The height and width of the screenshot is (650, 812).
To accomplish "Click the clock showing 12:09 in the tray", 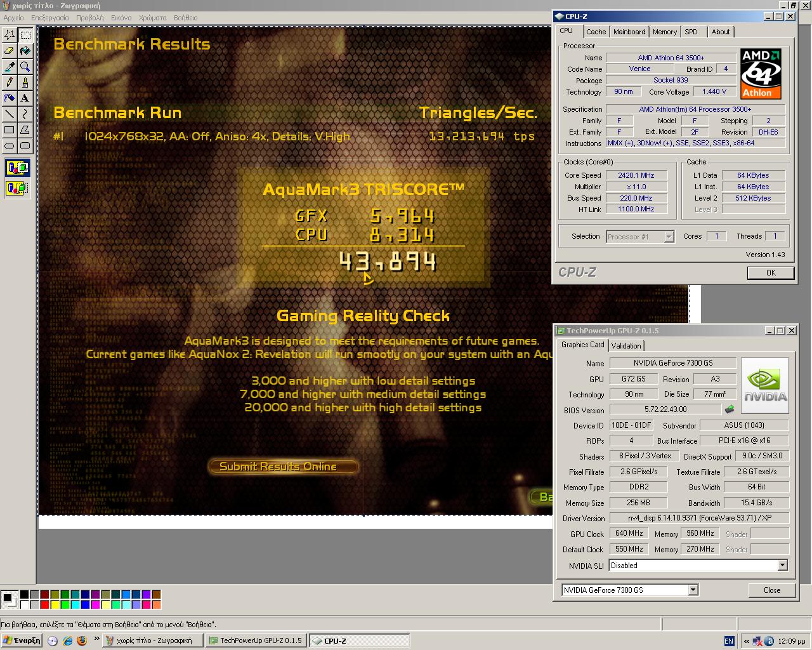I will pyautogui.click(x=792, y=641).
